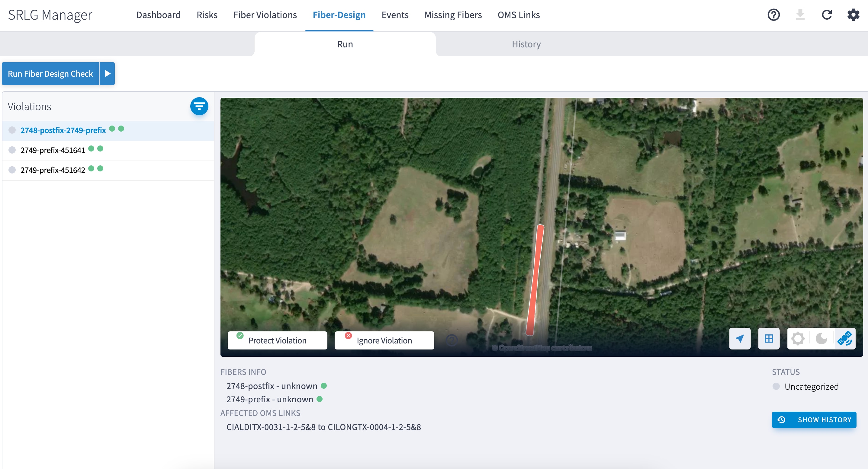
Task: Open the OMS Links nav item
Action: [x=519, y=15]
